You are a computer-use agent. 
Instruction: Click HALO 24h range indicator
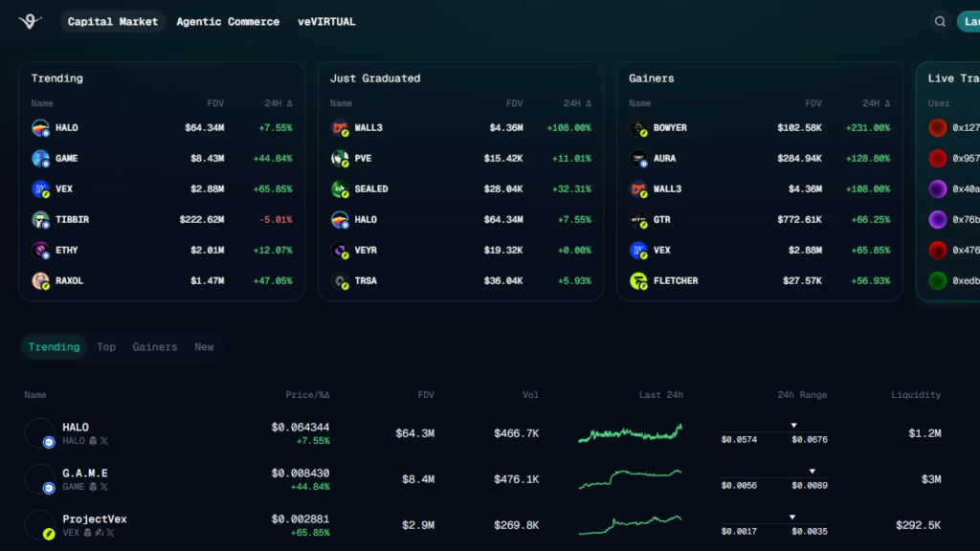tap(774, 433)
